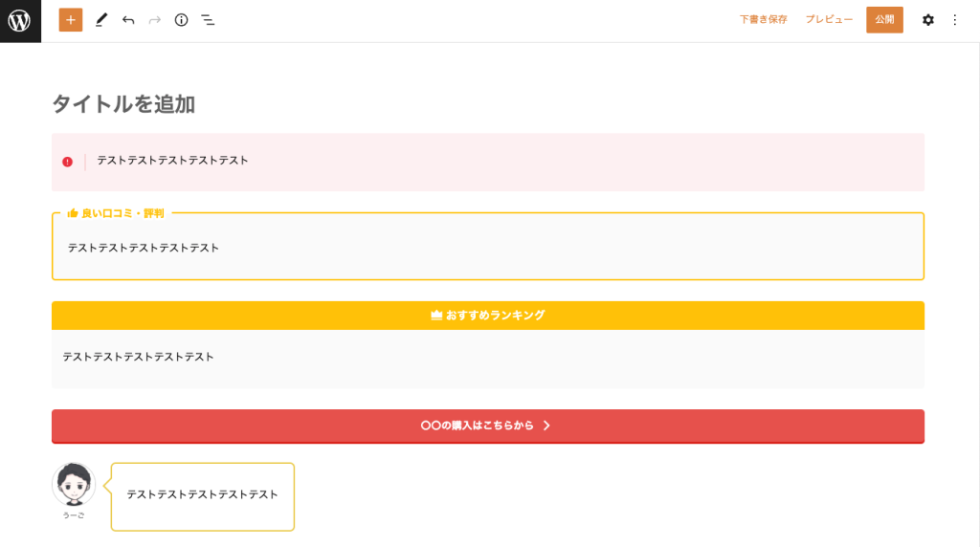This screenshot has width=980, height=547.
Task: Select the text inside the pink alert box
Action: pyautogui.click(x=172, y=161)
